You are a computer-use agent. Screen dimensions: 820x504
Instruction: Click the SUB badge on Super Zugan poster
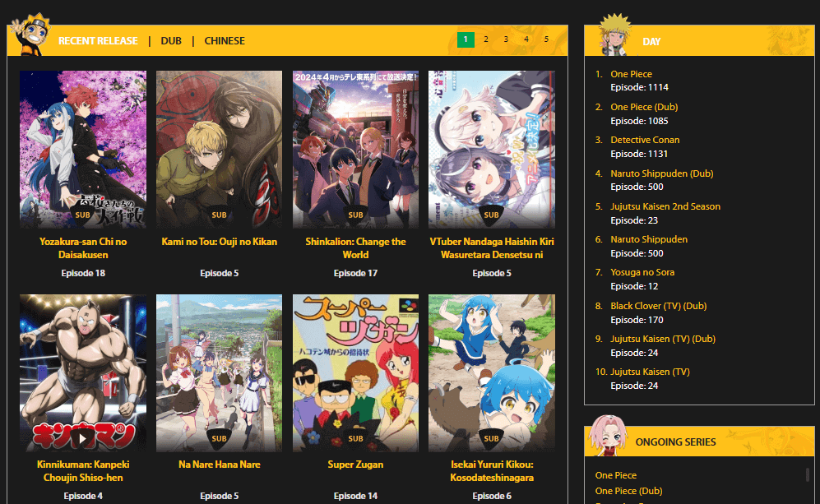point(355,439)
